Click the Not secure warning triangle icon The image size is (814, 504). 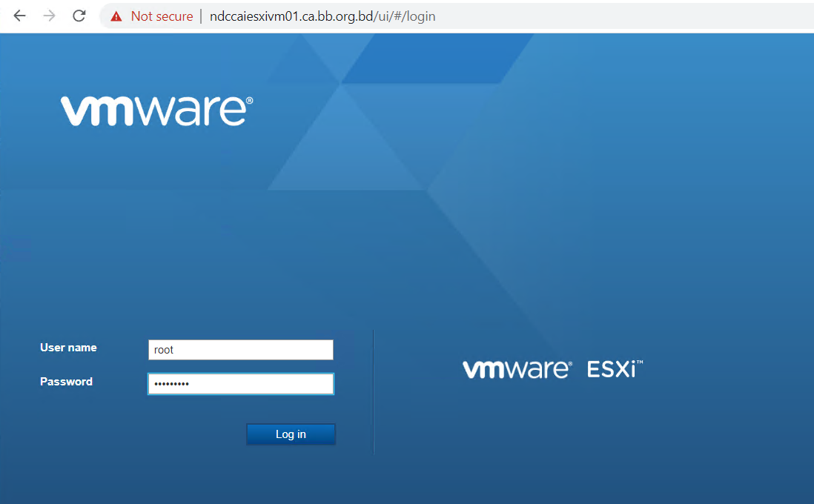[x=116, y=16]
